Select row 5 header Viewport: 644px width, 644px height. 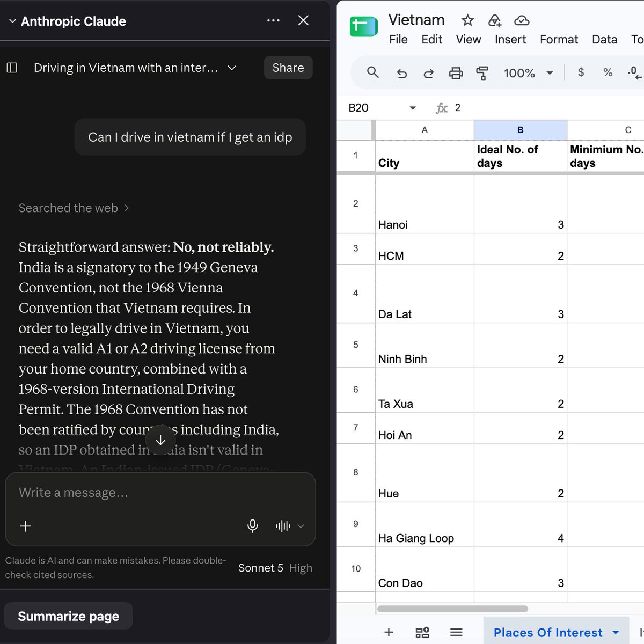[355, 345]
